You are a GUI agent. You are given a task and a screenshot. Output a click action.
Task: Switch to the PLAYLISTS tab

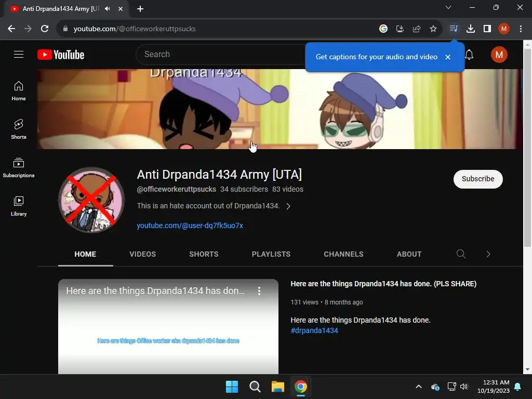pos(271,254)
